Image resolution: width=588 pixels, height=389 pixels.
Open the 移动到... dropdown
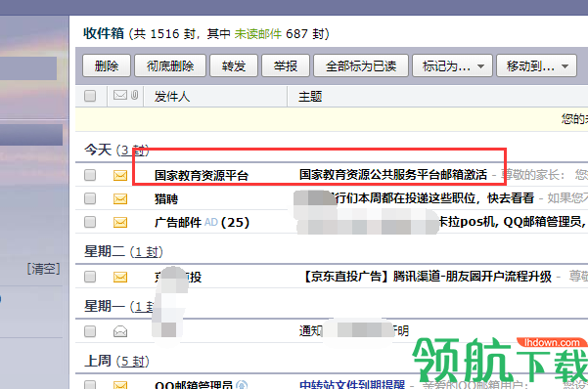point(536,65)
